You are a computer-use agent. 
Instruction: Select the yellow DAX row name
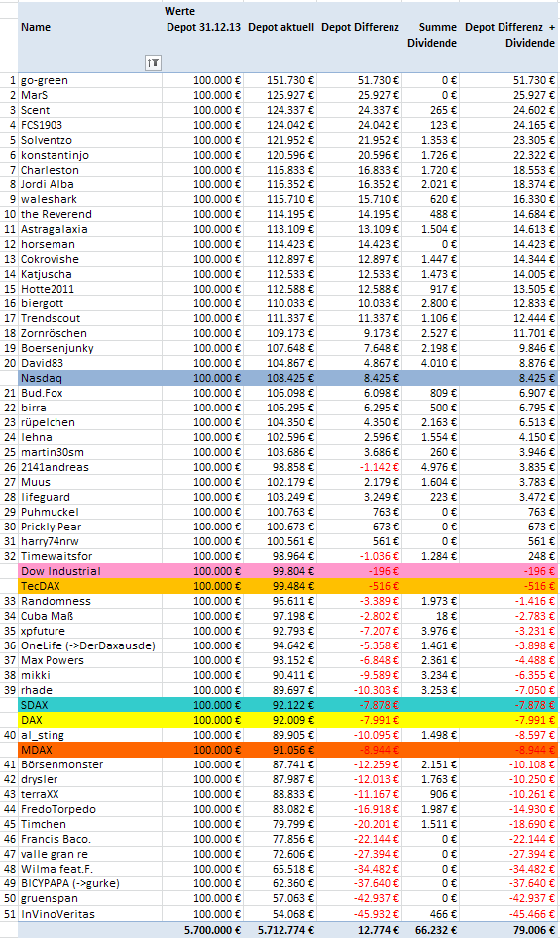pyautogui.click(x=32, y=720)
